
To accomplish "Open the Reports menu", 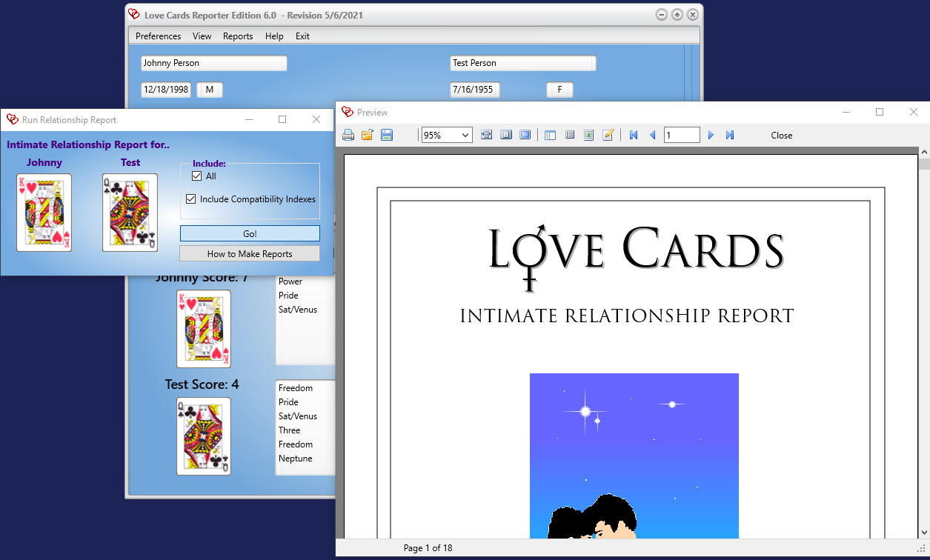I will 238,36.
